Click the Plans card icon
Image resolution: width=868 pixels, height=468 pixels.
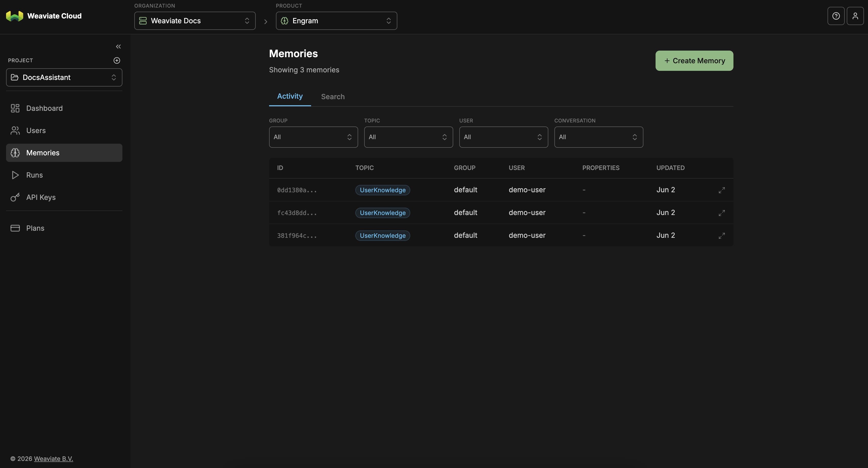coord(15,228)
